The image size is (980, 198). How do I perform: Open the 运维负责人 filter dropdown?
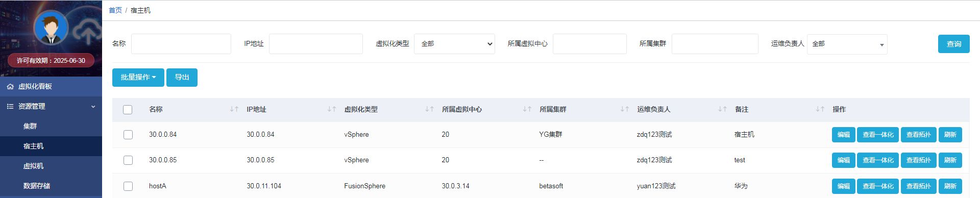click(x=847, y=44)
